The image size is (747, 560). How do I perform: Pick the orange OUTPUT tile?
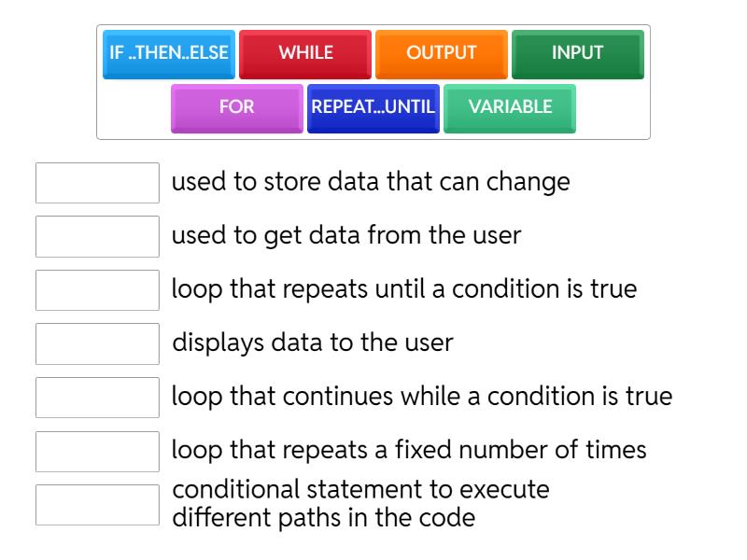(442, 53)
